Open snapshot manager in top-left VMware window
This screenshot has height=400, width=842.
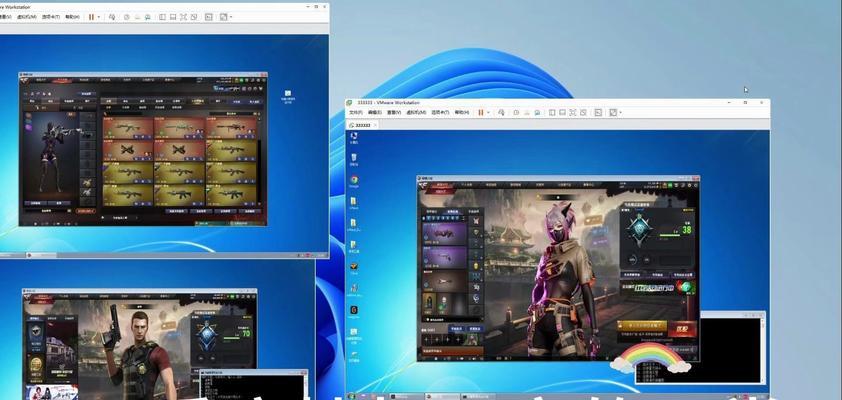pos(147,17)
